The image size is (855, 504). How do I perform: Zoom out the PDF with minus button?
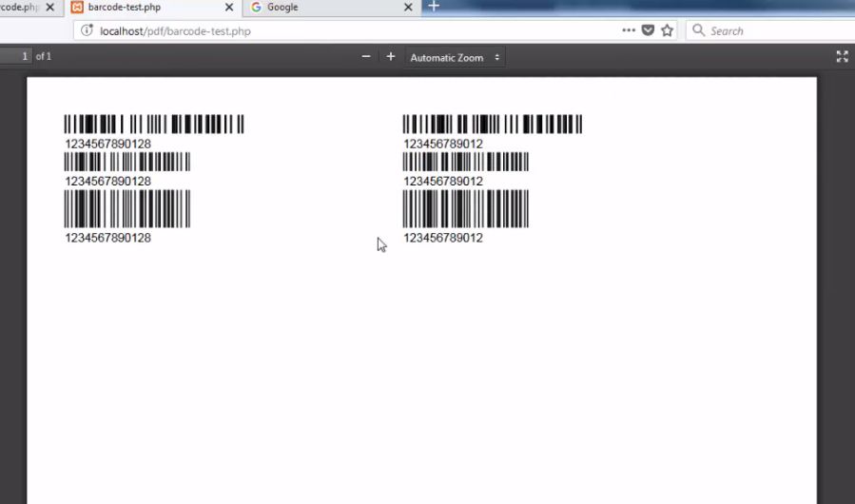tap(366, 56)
